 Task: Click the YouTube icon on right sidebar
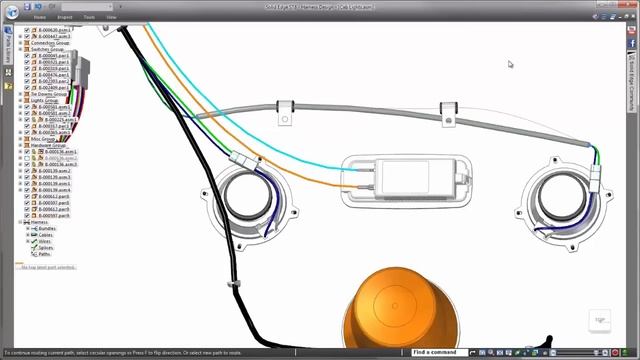pyautogui.click(x=631, y=30)
